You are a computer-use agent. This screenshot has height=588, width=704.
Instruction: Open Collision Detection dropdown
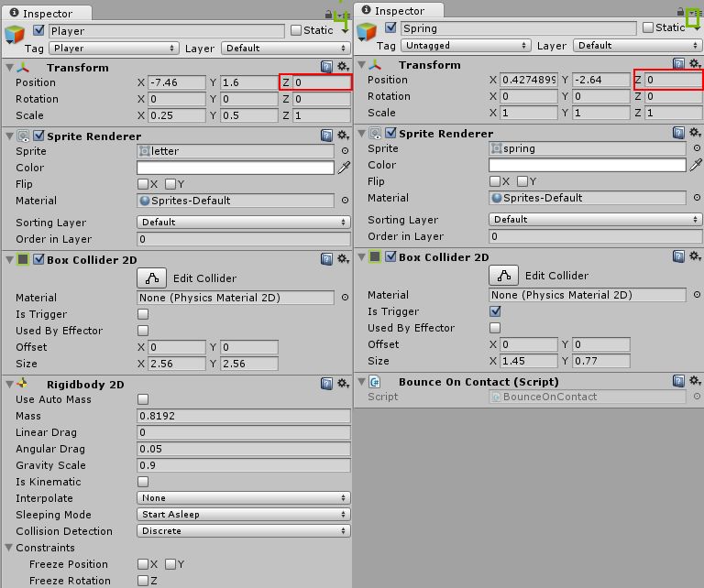(243, 531)
